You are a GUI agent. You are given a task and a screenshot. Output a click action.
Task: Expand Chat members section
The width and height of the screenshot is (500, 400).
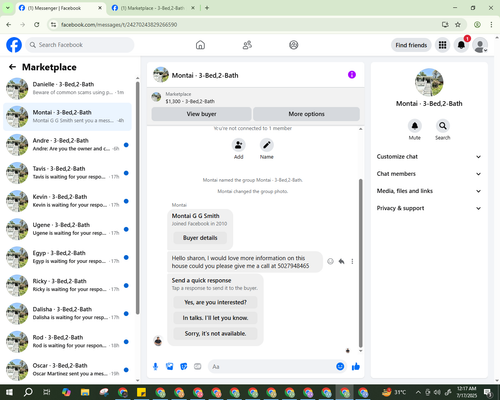[x=429, y=174]
